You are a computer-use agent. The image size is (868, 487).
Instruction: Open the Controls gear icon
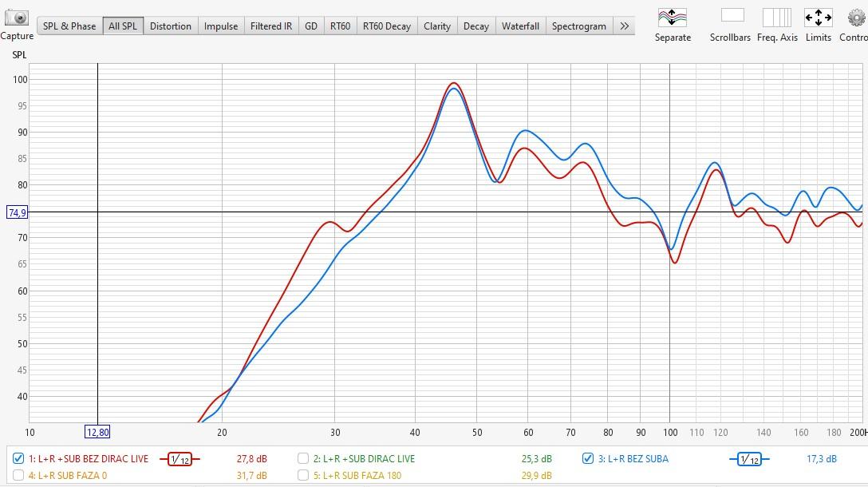856,18
